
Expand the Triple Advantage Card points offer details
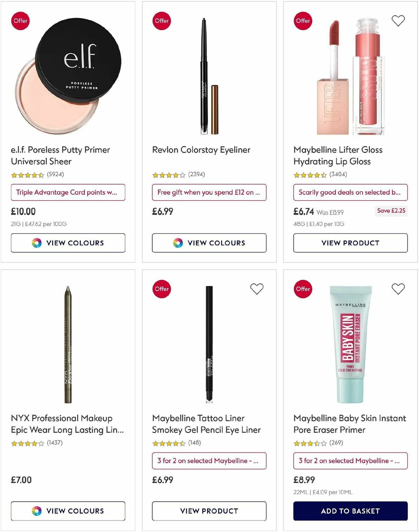point(68,192)
